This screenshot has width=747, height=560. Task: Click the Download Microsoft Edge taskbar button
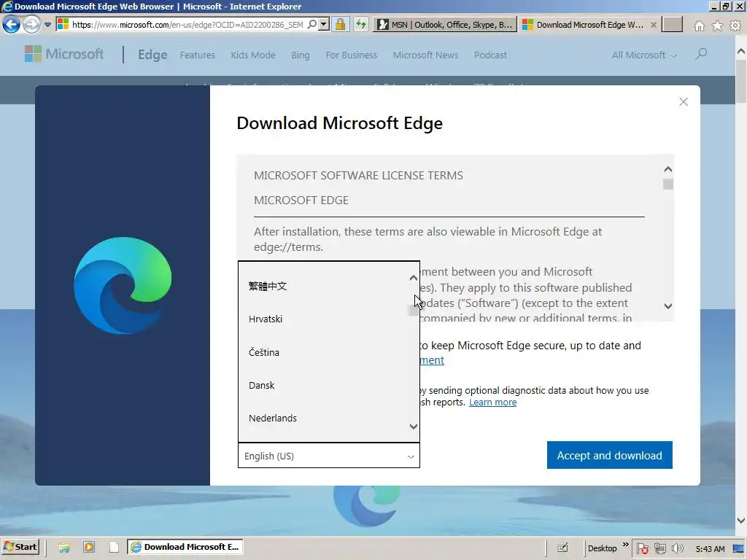click(x=185, y=547)
